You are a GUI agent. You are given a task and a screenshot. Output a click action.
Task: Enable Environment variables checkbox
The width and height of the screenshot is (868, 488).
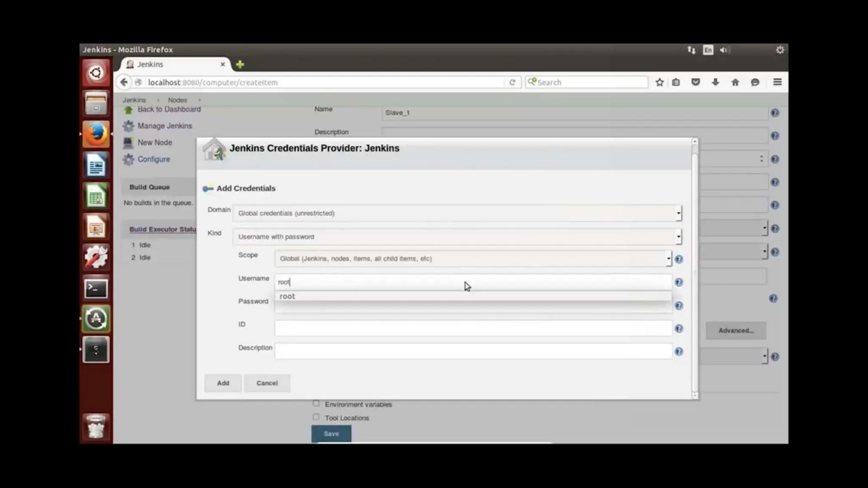coord(316,403)
